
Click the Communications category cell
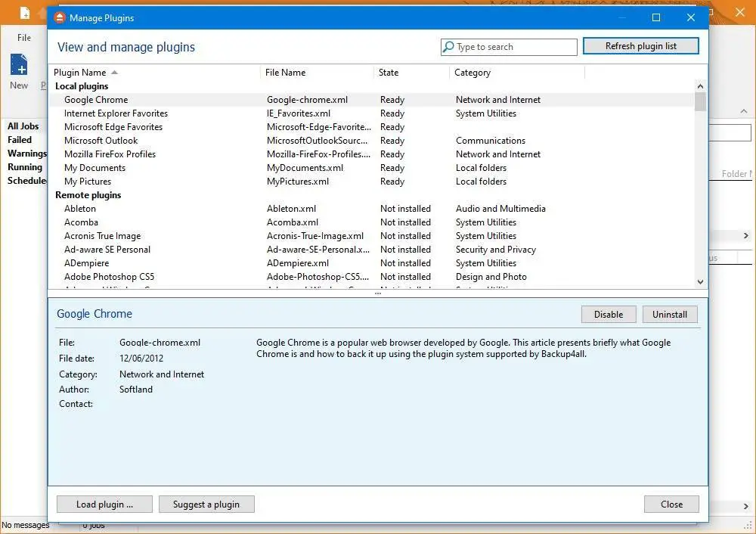pos(491,141)
